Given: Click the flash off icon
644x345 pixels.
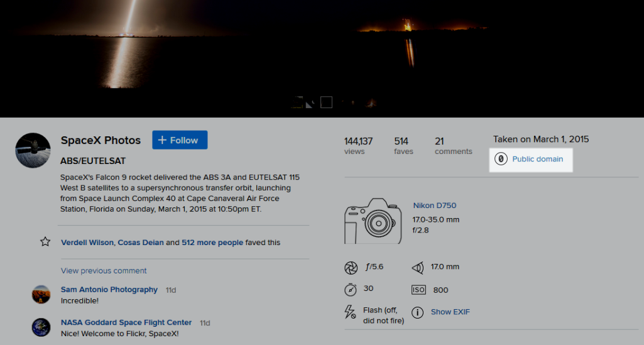Looking at the screenshot, I should (x=351, y=312).
